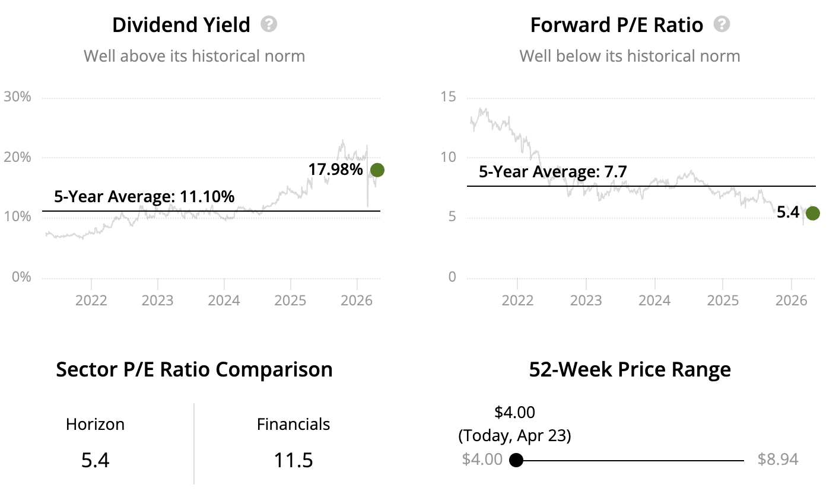The width and height of the screenshot is (839, 504).
Task: Click the 'Well above its historical norm' subtitle
Action: (194, 56)
